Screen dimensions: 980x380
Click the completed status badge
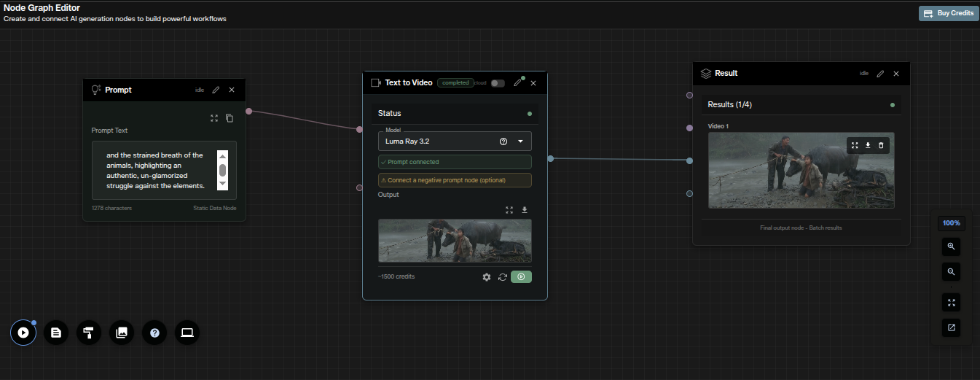tap(455, 83)
